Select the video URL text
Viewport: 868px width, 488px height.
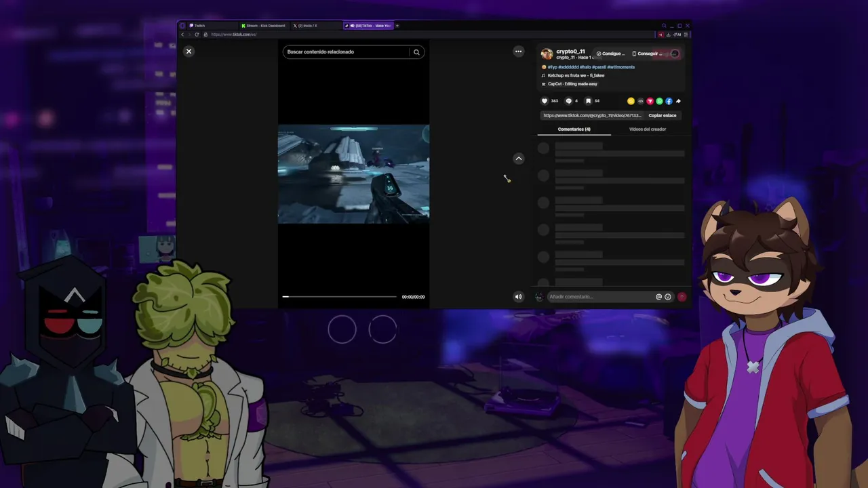point(592,115)
